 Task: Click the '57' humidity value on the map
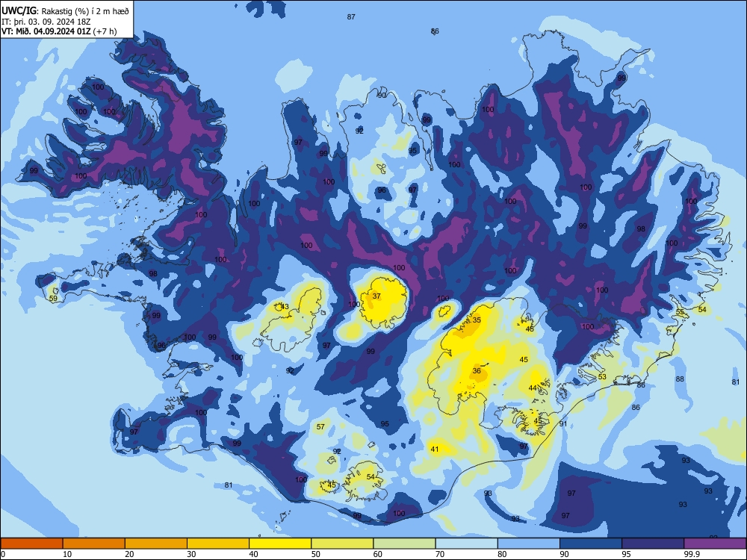[320, 426]
